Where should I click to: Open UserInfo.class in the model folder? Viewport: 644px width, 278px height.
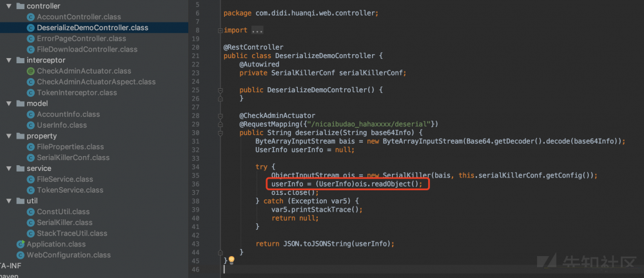[x=62, y=125]
